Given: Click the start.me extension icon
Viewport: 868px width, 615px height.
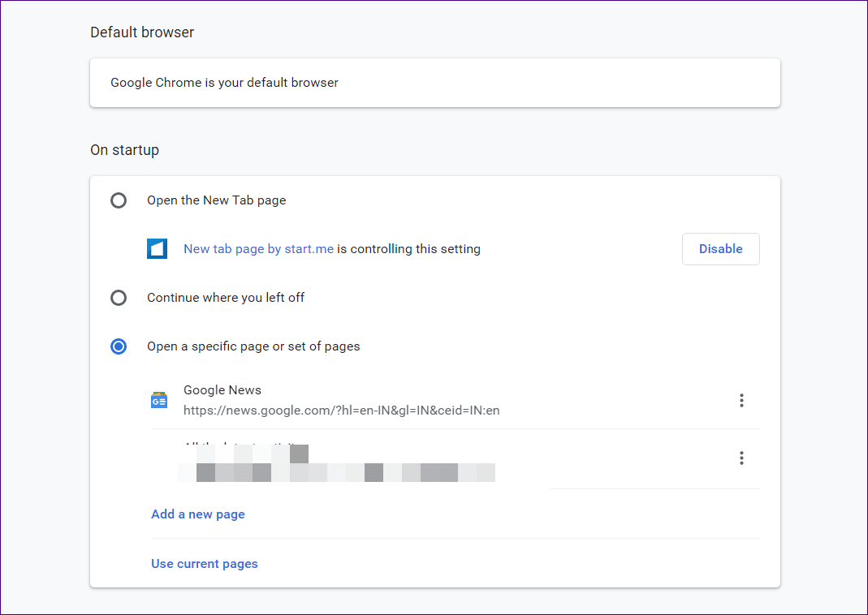Looking at the screenshot, I should 158,249.
